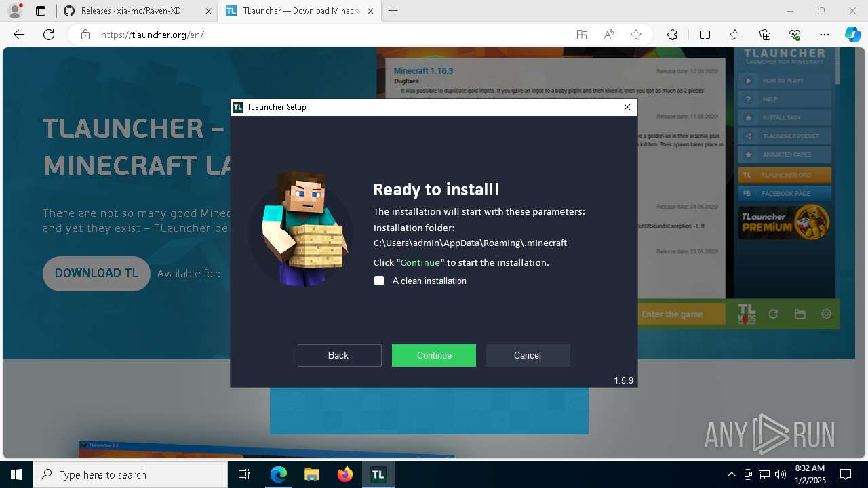View site information lock icon
The width and height of the screenshot is (868, 488).
click(85, 35)
